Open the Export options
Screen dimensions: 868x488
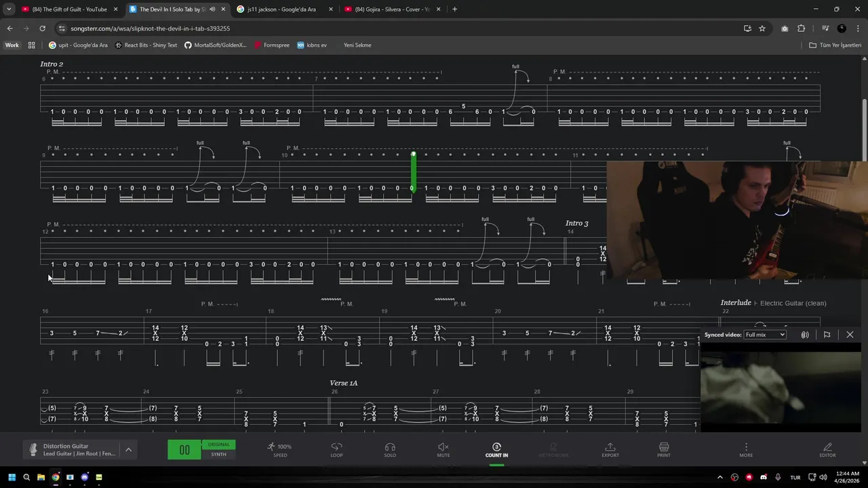click(610, 450)
